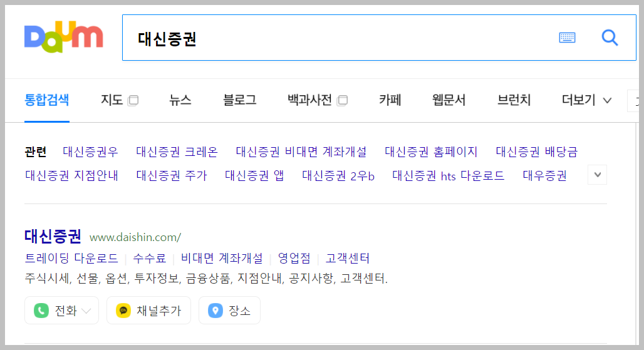Click the magnifier search icon

click(610, 38)
